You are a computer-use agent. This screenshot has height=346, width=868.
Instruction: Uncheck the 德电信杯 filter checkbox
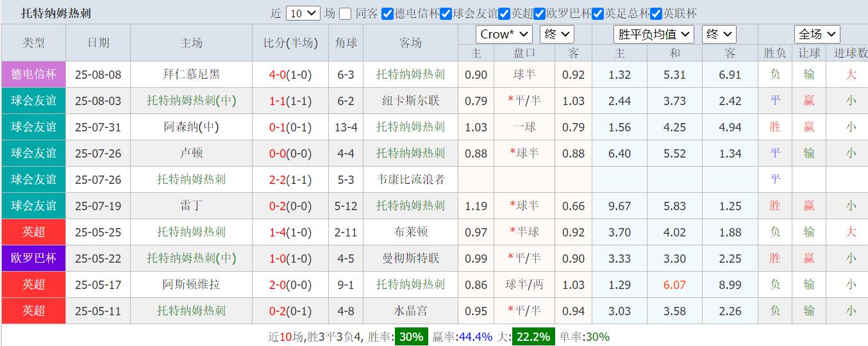click(387, 13)
